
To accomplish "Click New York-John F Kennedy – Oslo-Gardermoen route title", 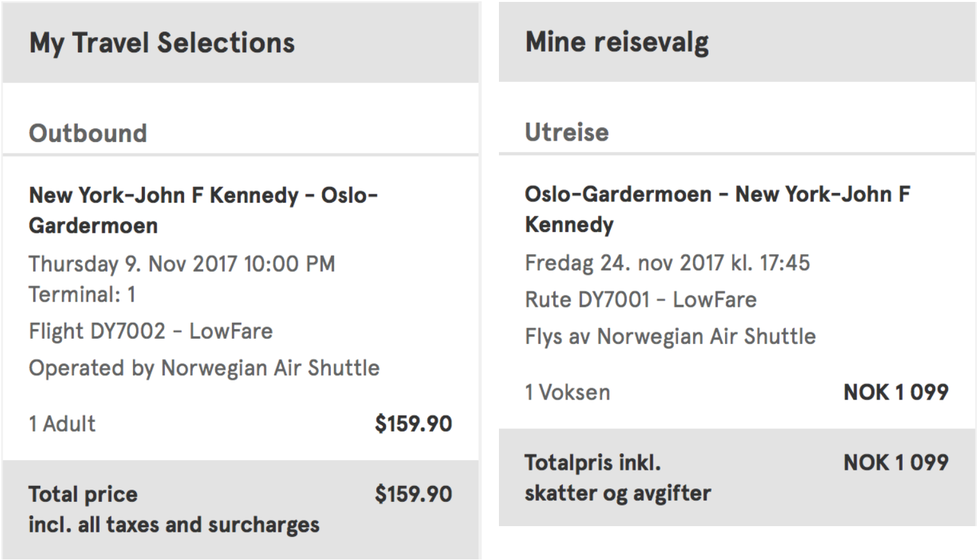I will [x=203, y=210].
